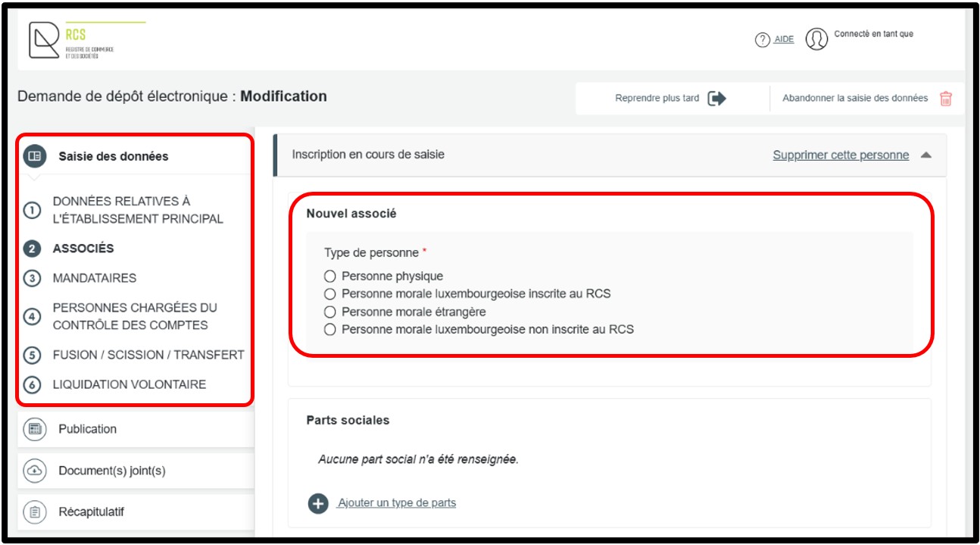Image resolution: width=980 pixels, height=545 pixels.
Task: Select Personne morale luxembourgeoise inscrite au RCS
Action: click(329, 294)
